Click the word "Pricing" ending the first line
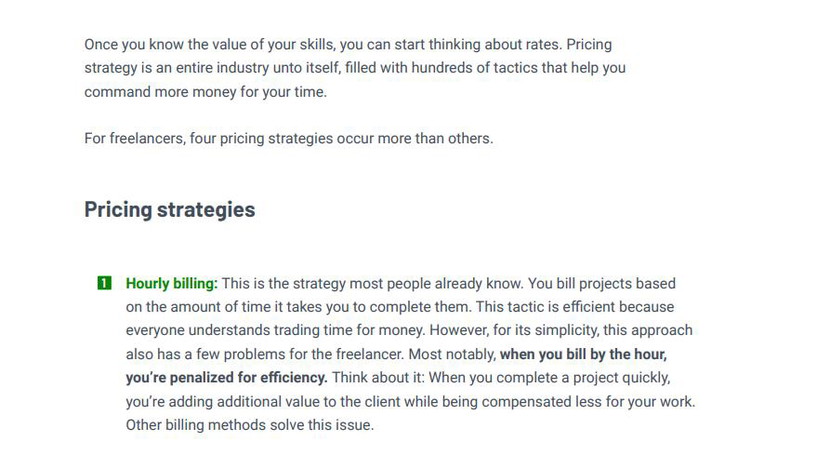Image resolution: width=830 pixels, height=468 pixels. (589, 45)
